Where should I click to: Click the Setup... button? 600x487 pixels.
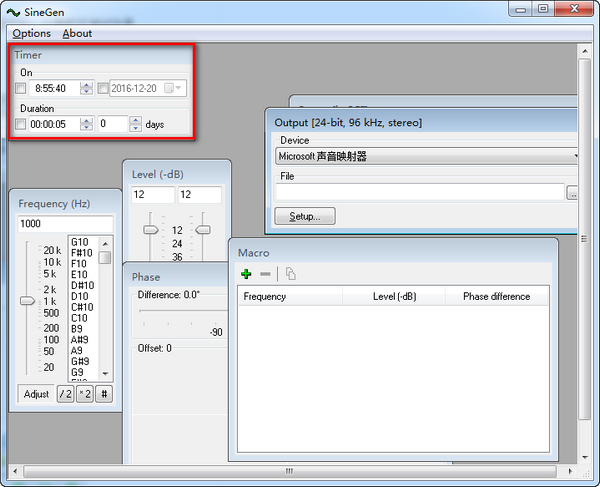click(305, 216)
